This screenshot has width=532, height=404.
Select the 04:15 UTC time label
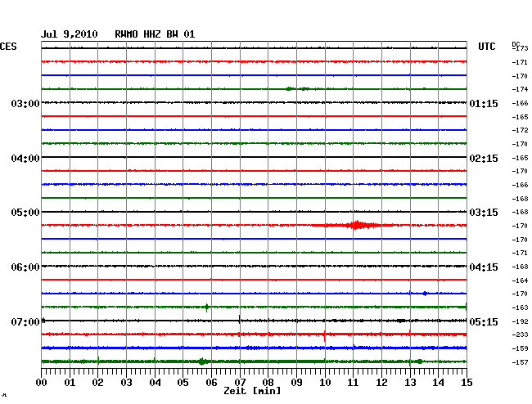(484, 267)
